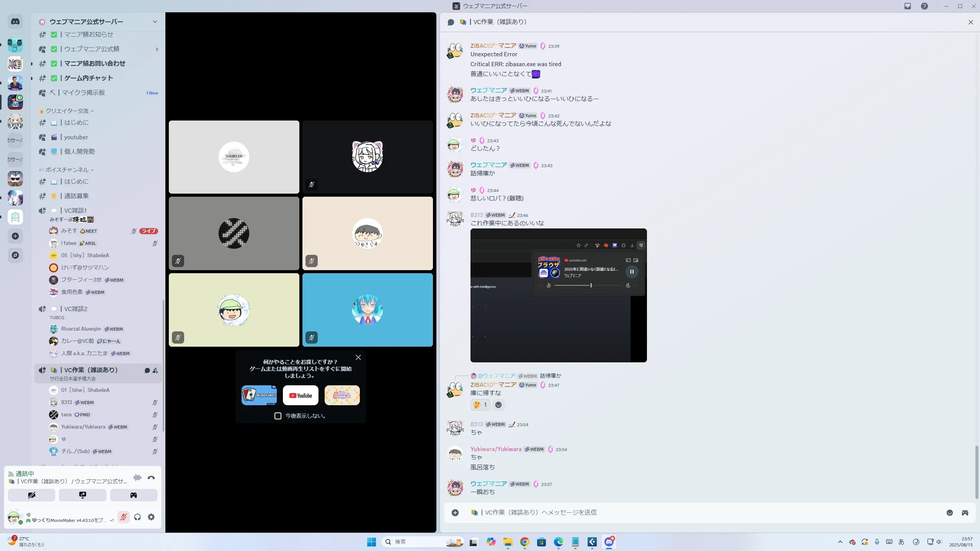Check the 今後表示しない checkbox

click(x=278, y=416)
